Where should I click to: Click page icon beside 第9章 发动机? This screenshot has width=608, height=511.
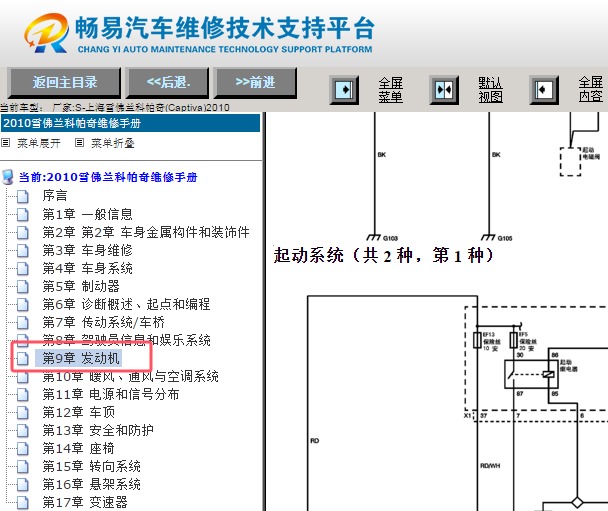23,359
